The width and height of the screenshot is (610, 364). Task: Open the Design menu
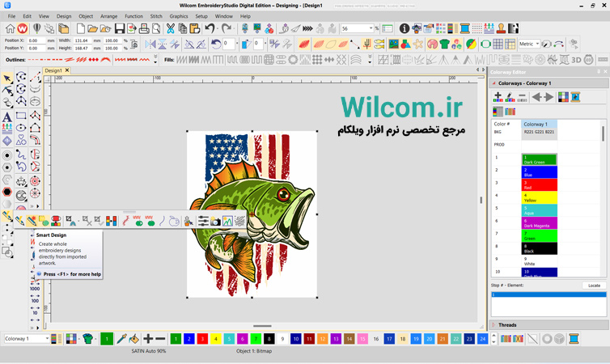(64, 16)
